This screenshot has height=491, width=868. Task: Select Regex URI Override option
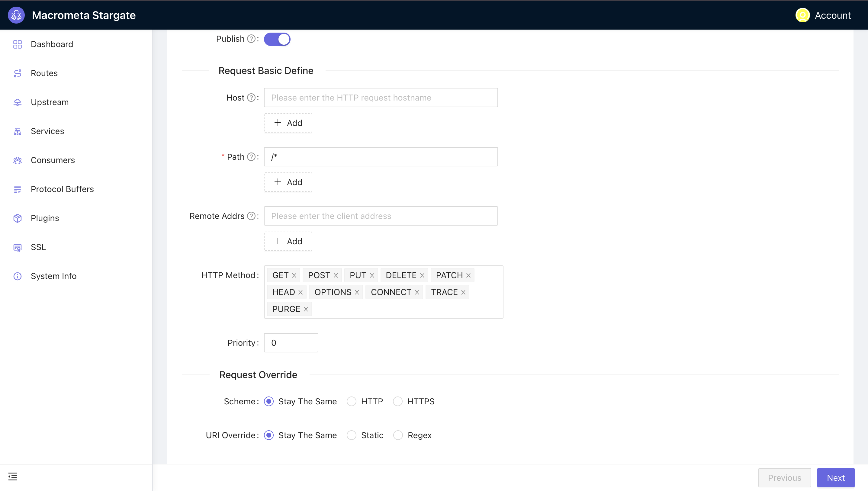(x=398, y=435)
